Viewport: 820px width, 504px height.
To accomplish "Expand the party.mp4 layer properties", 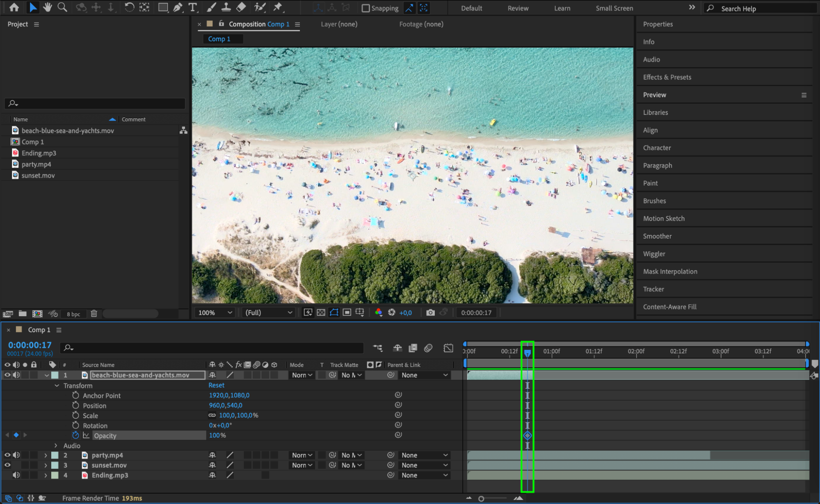I will (46, 455).
